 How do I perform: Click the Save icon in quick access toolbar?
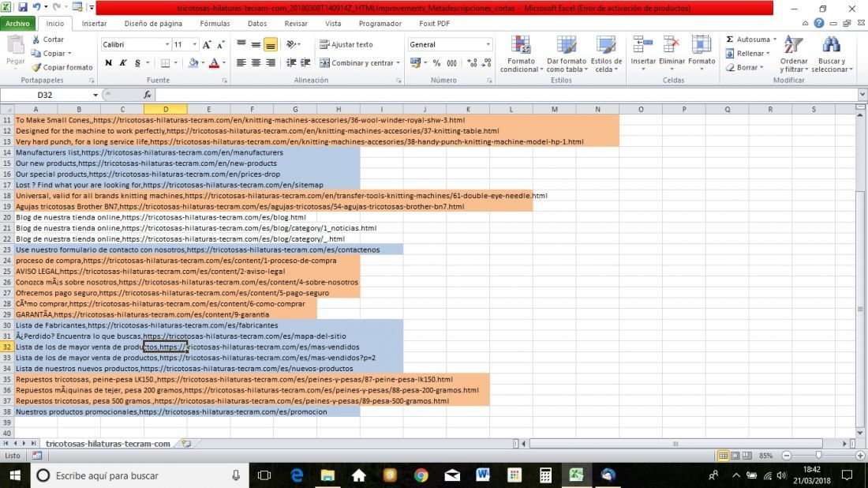tap(23, 7)
